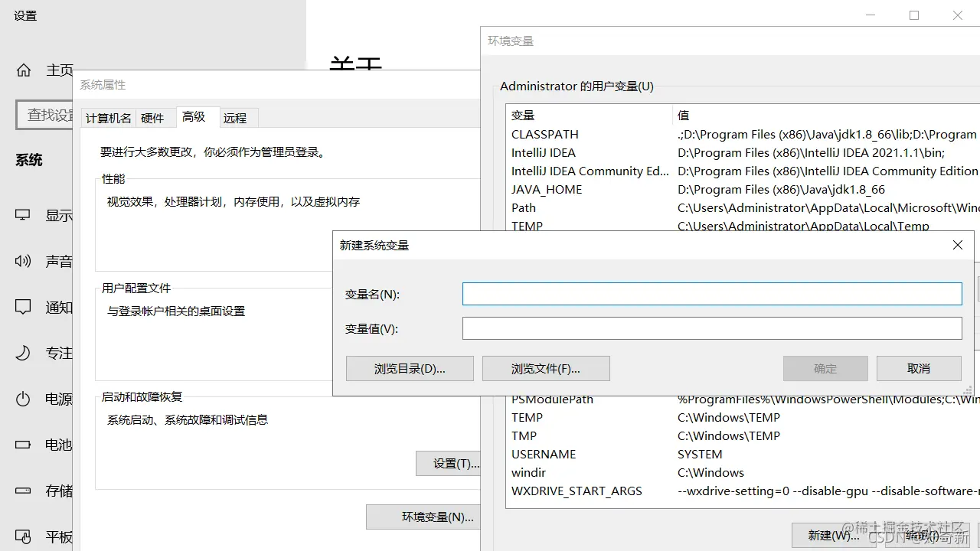This screenshot has width=980, height=551.
Task: Select the Path user variable row
Action: point(744,207)
